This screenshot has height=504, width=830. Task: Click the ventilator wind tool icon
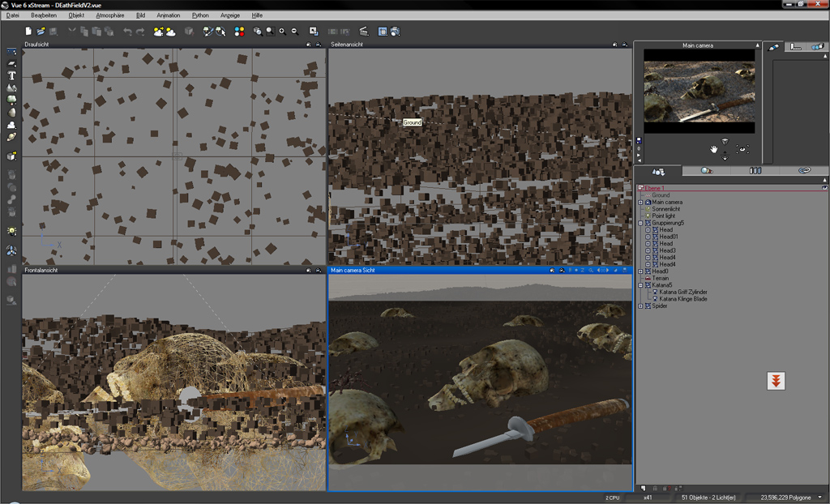(x=11, y=250)
